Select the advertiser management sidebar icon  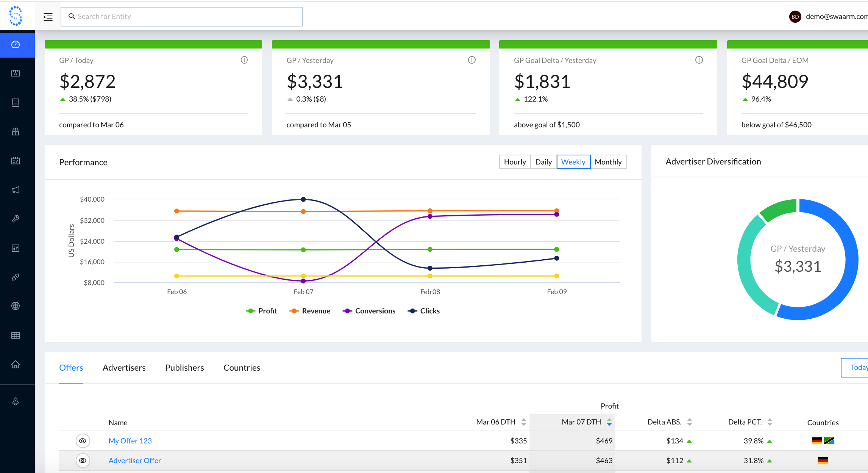[x=16, y=73]
